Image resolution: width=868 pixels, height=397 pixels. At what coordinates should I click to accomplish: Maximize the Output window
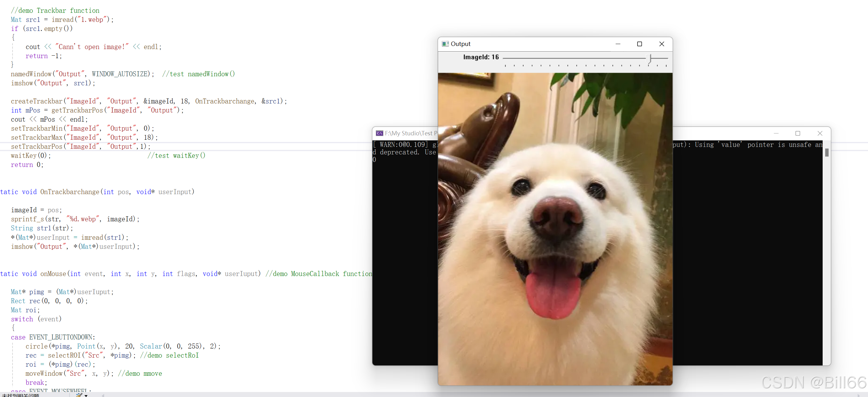click(x=639, y=44)
